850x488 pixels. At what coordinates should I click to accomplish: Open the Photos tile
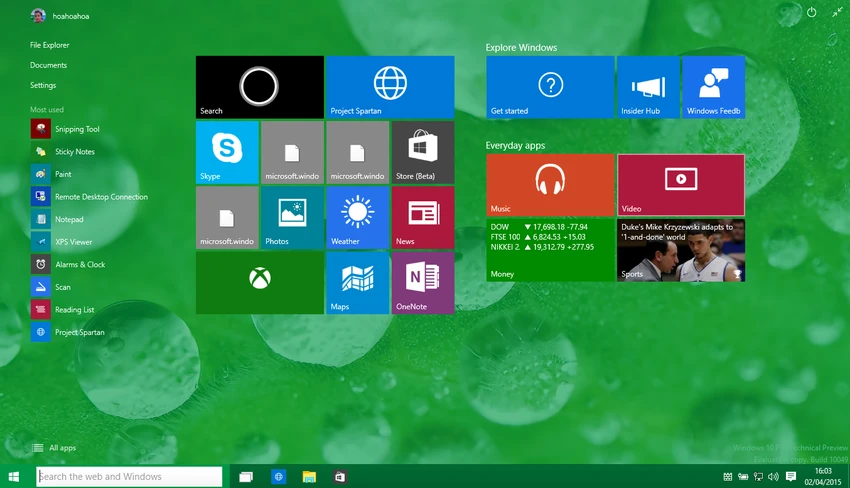pyautogui.click(x=292, y=217)
